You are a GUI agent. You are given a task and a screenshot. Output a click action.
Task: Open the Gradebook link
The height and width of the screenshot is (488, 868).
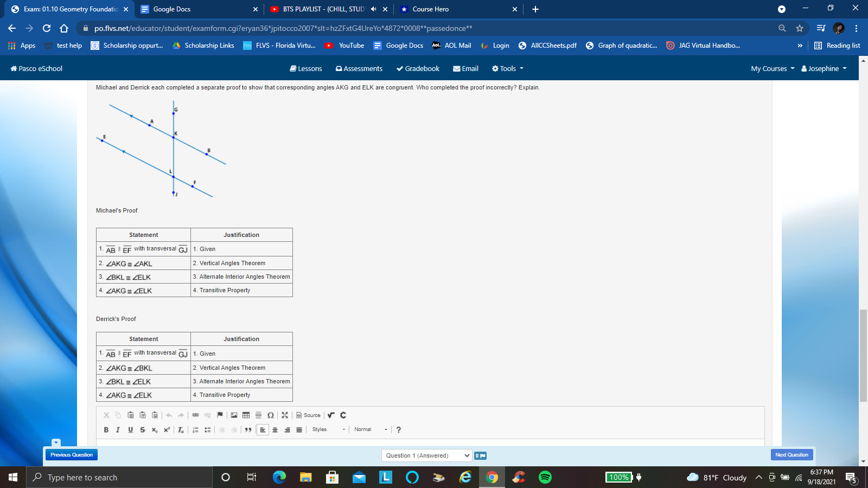(417, 68)
